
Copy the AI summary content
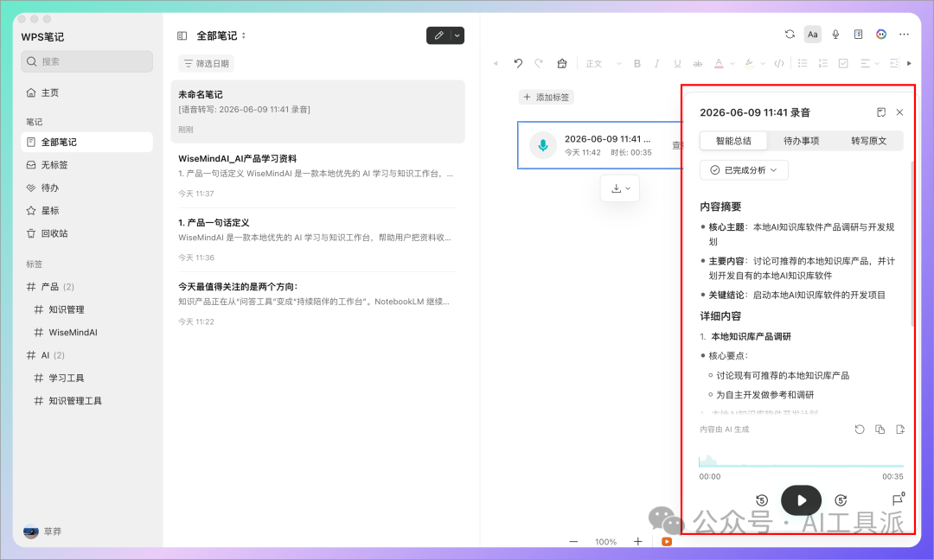pos(880,430)
